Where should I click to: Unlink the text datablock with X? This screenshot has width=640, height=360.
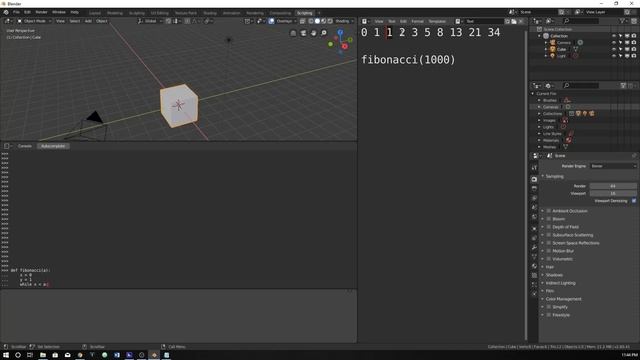tap(521, 21)
